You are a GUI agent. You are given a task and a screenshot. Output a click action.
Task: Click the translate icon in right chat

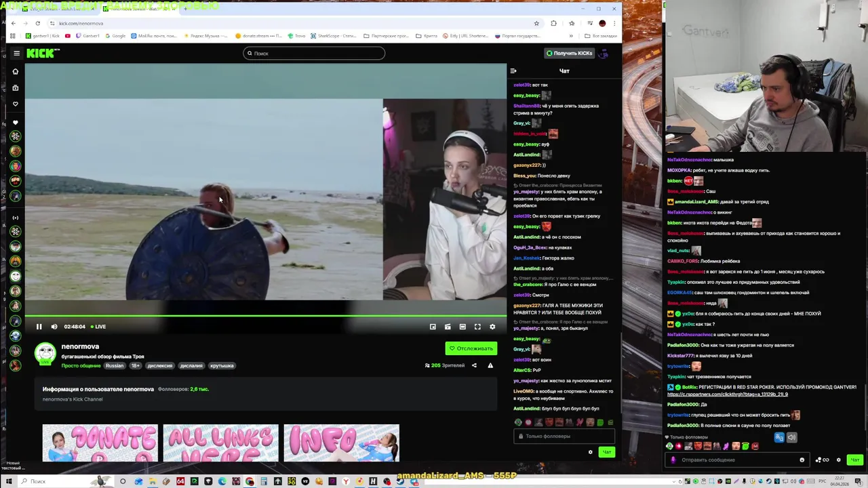click(779, 437)
